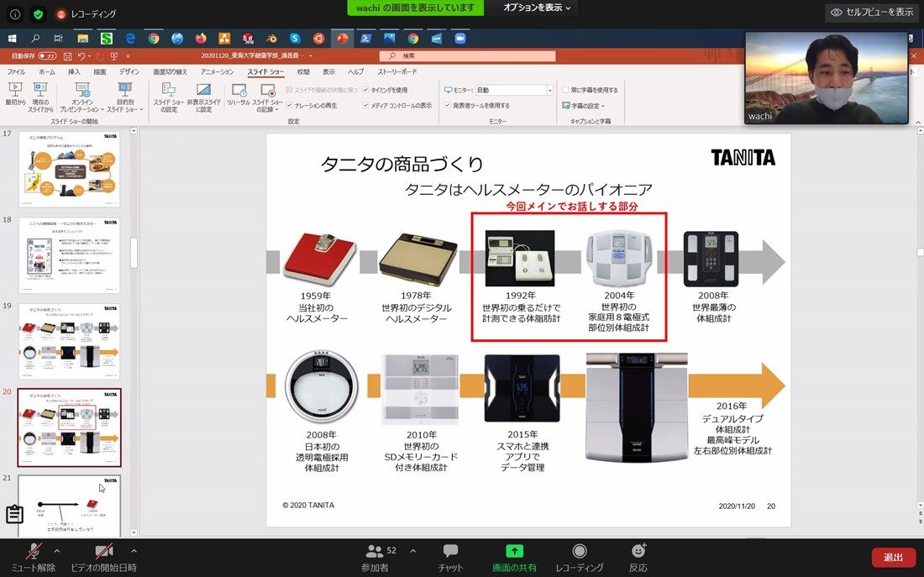Click the Undo icon in title bar

coord(81,56)
